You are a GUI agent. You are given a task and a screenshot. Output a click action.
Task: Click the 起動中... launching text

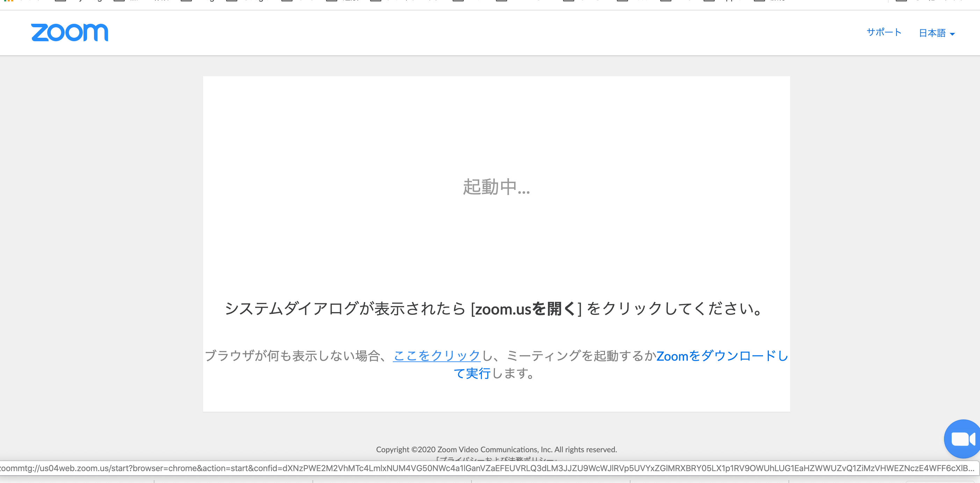(496, 187)
